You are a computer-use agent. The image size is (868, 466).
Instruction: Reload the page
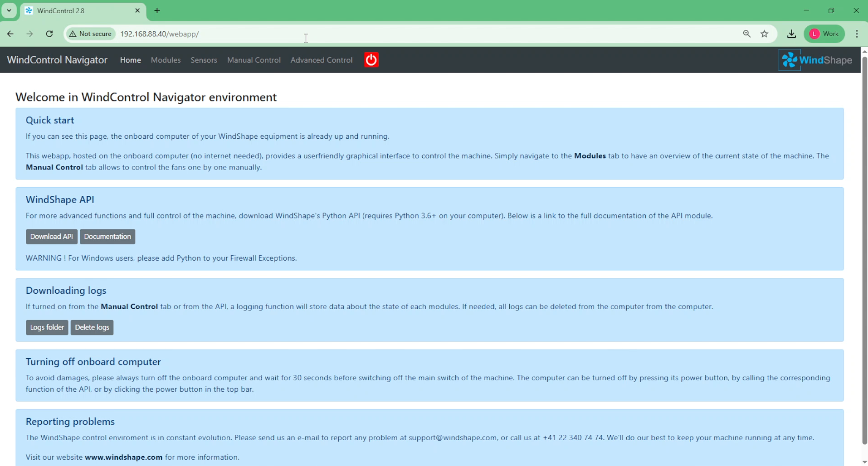pyautogui.click(x=49, y=34)
